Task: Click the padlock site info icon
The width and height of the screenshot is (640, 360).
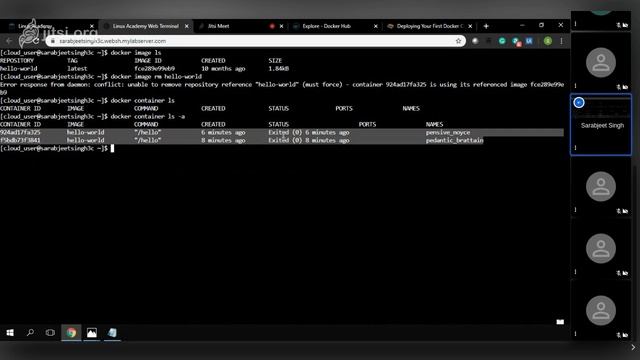Action: pos(53,41)
